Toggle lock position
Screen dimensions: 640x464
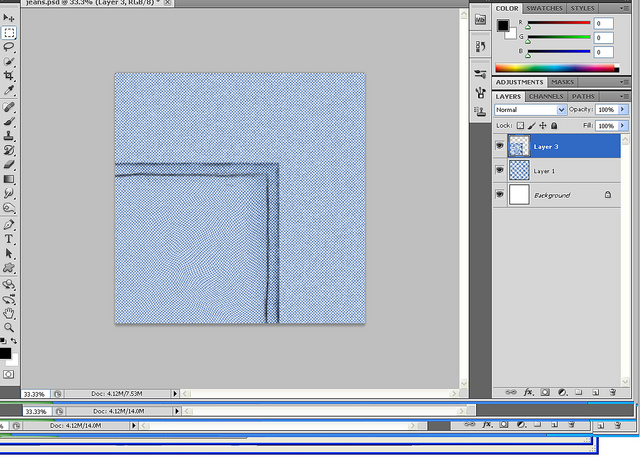[543, 126]
